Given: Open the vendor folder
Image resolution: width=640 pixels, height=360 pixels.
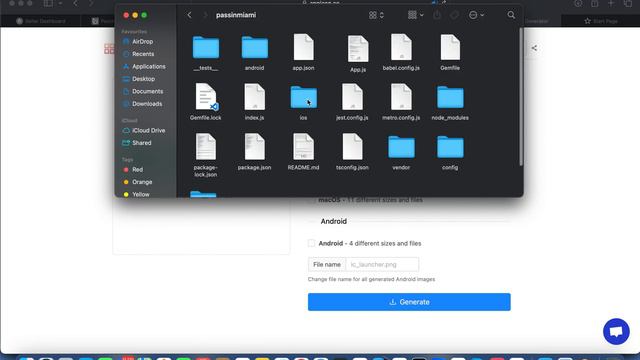Looking at the screenshot, I should coord(401,147).
